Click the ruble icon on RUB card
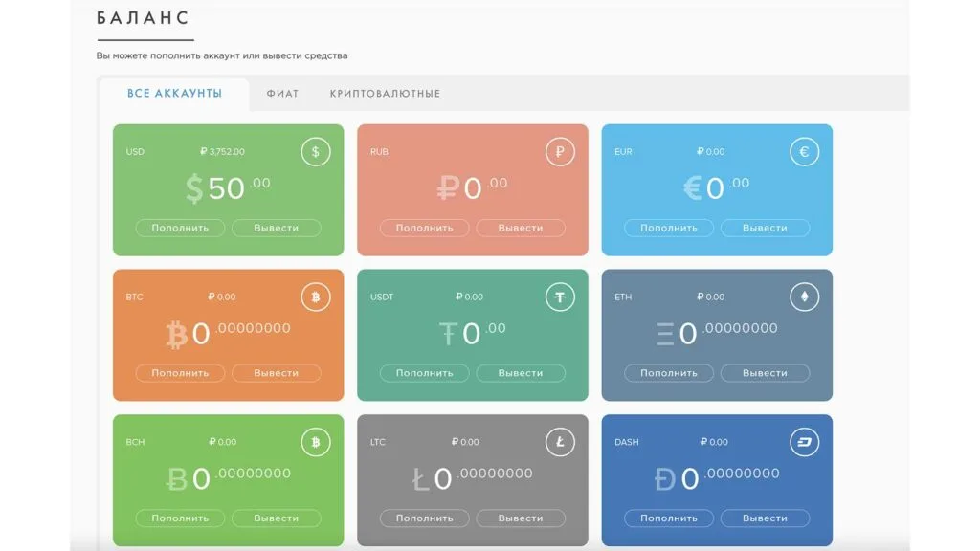980x551 pixels. click(560, 152)
